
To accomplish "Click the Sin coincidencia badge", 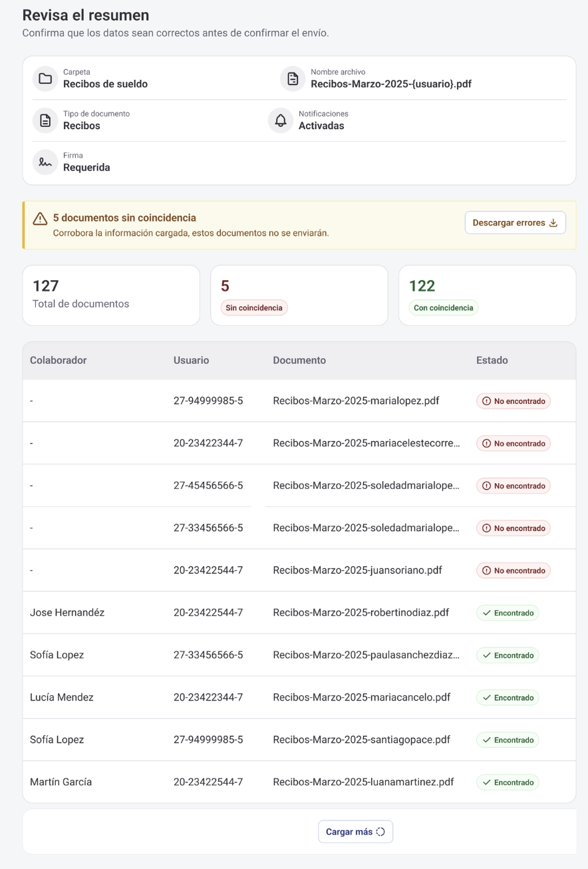I will (254, 308).
